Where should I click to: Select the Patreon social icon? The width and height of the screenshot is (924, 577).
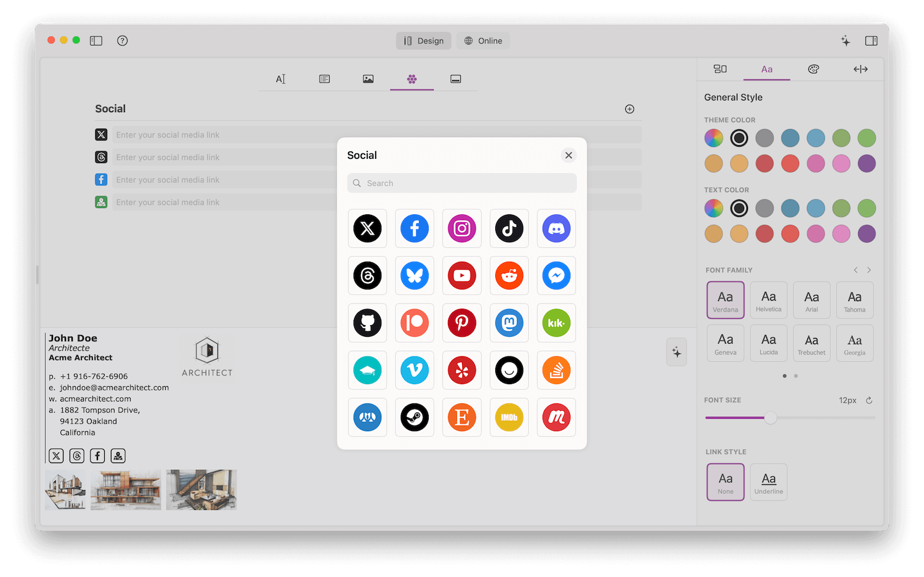415,323
